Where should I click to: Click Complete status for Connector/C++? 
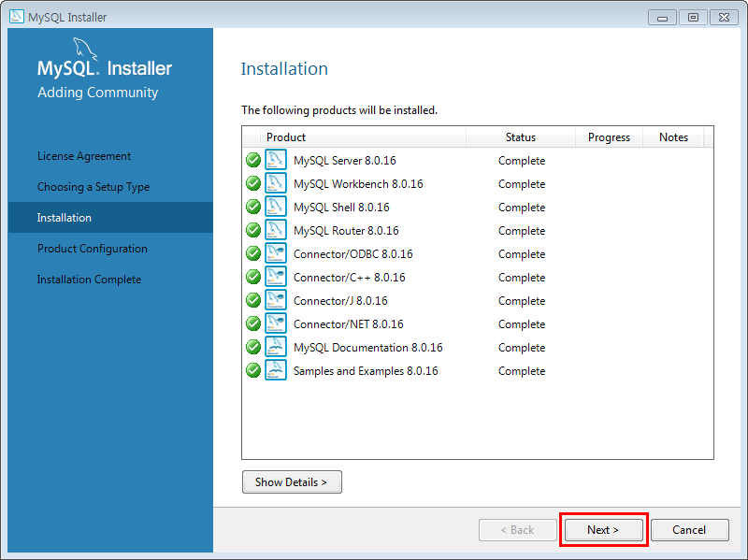coord(522,278)
